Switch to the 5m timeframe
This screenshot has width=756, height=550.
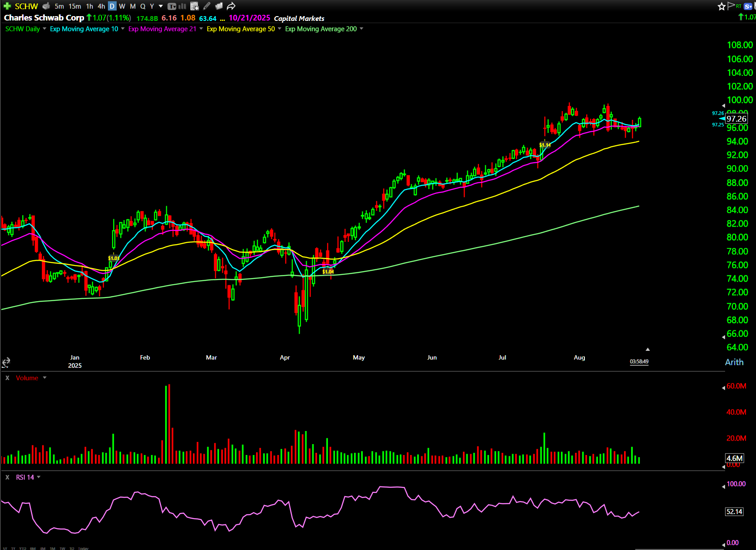(59, 6)
